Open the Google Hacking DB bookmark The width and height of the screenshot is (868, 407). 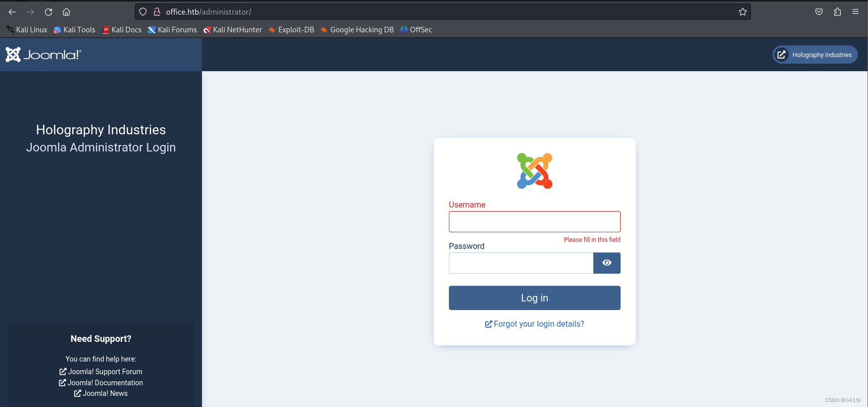click(x=357, y=30)
